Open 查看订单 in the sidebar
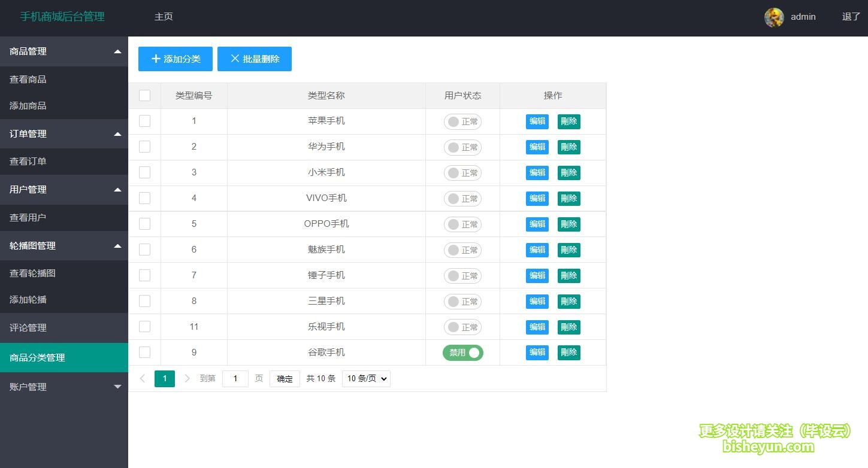The height and width of the screenshot is (468, 868). click(x=28, y=162)
